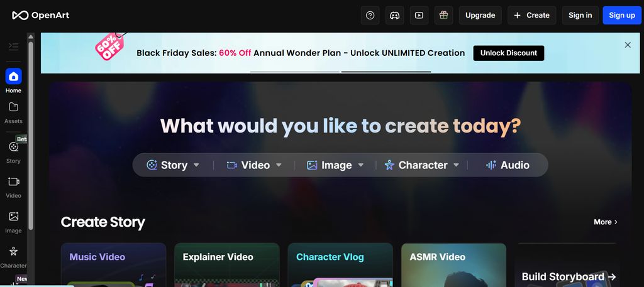Select first banner carousel indicator
This screenshot has height=287, width=644.
(x=295, y=72)
